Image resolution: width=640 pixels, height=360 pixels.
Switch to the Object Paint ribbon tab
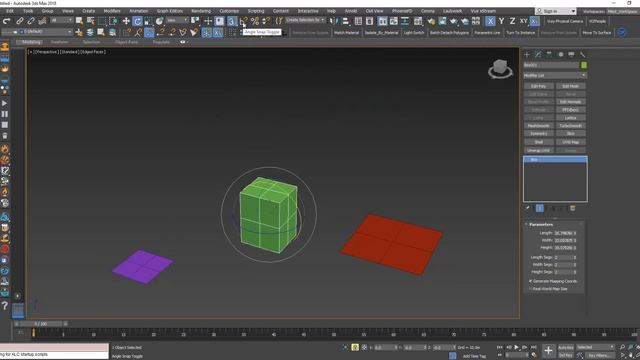(126, 42)
